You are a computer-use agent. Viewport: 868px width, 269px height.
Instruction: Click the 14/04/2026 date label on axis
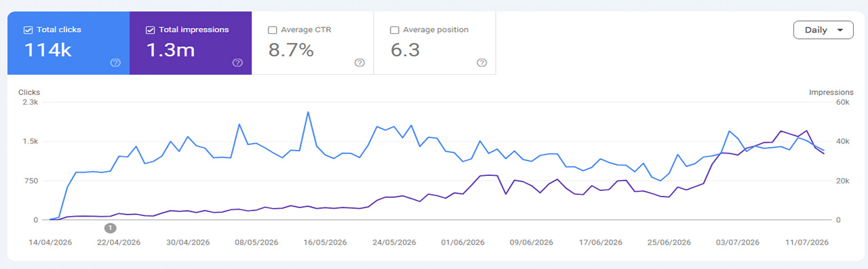tap(50, 243)
